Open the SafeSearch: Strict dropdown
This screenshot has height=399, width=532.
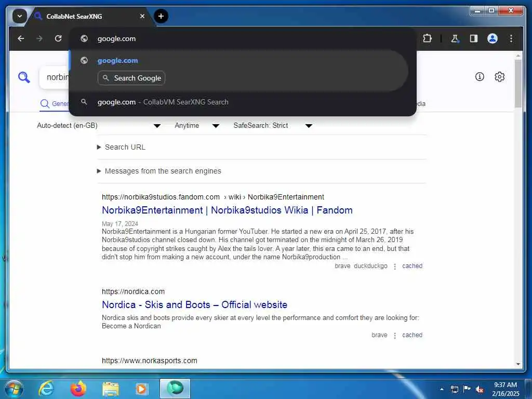tap(272, 126)
